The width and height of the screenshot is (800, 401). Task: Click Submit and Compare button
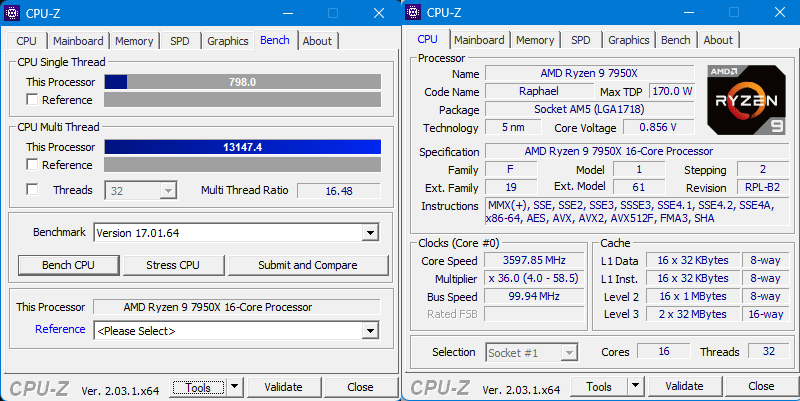coord(308,265)
